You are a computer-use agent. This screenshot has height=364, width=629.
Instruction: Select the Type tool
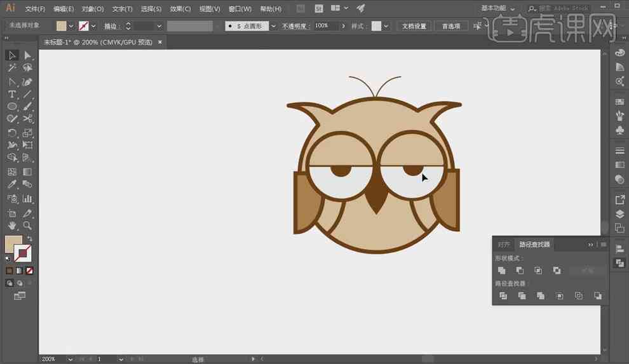[x=12, y=94]
